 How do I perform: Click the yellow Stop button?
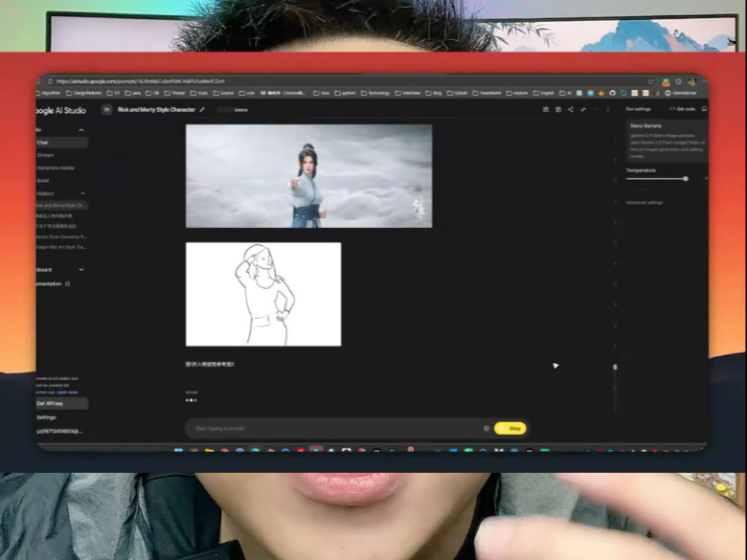[510, 428]
